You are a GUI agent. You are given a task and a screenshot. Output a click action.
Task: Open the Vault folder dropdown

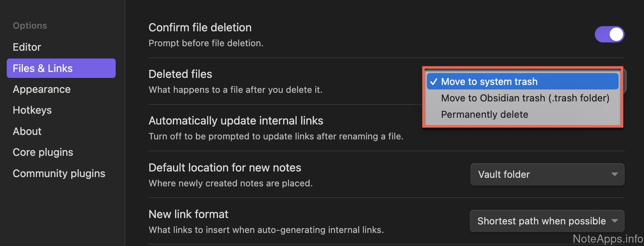pyautogui.click(x=547, y=174)
